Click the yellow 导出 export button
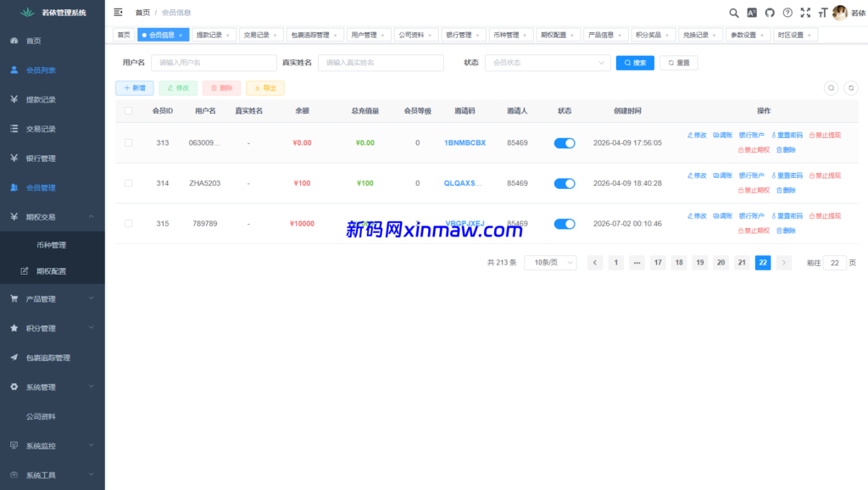This screenshot has width=868, height=490. click(x=265, y=88)
